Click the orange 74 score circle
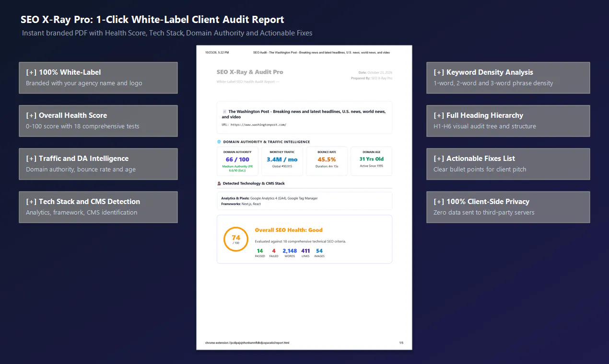 coord(236,239)
